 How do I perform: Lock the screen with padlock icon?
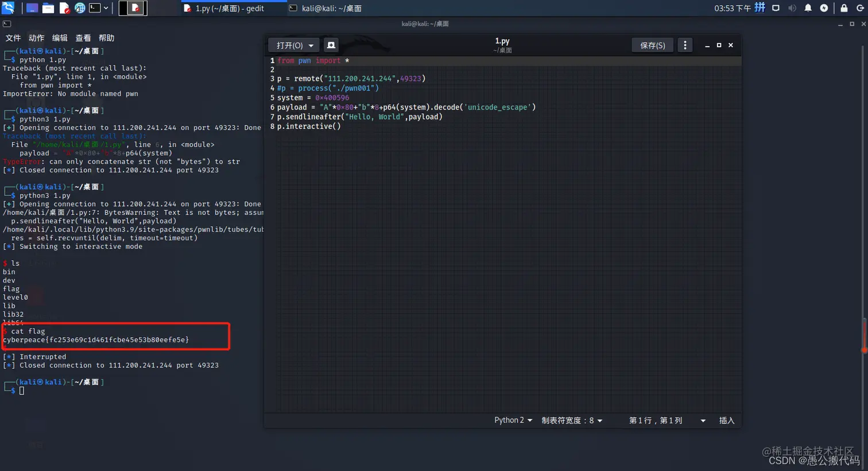[844, 8]
